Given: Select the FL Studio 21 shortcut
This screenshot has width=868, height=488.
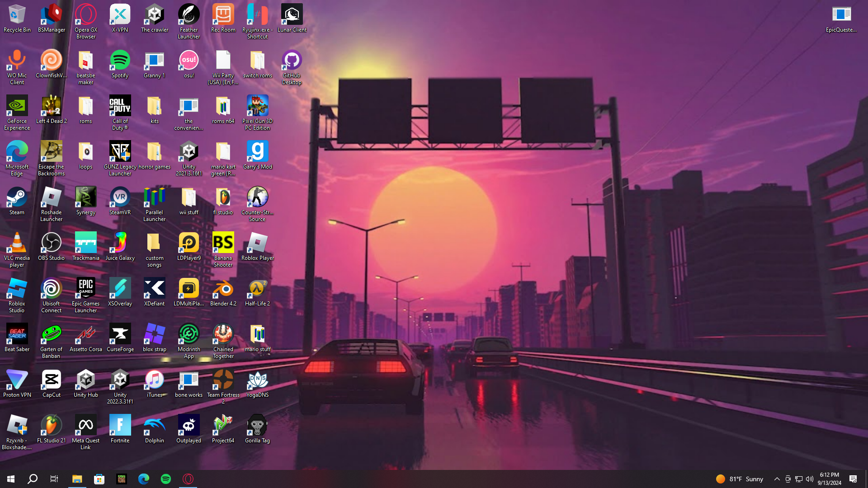Looking at the screenshot, I should (x=52, y=429).
